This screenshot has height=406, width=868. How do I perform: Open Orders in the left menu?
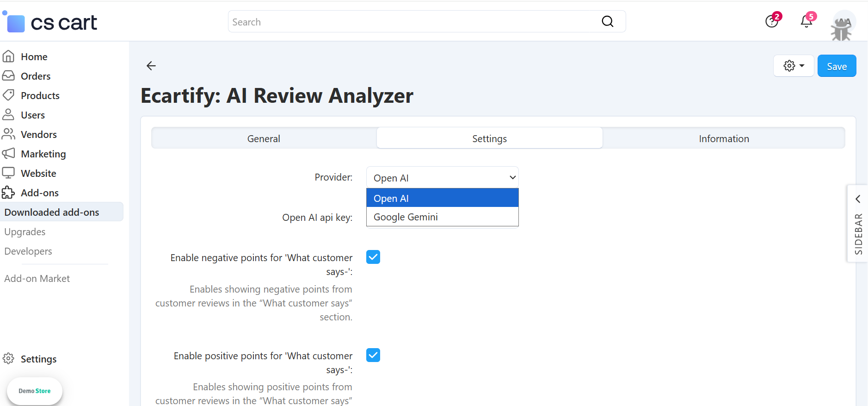[35, 76]
